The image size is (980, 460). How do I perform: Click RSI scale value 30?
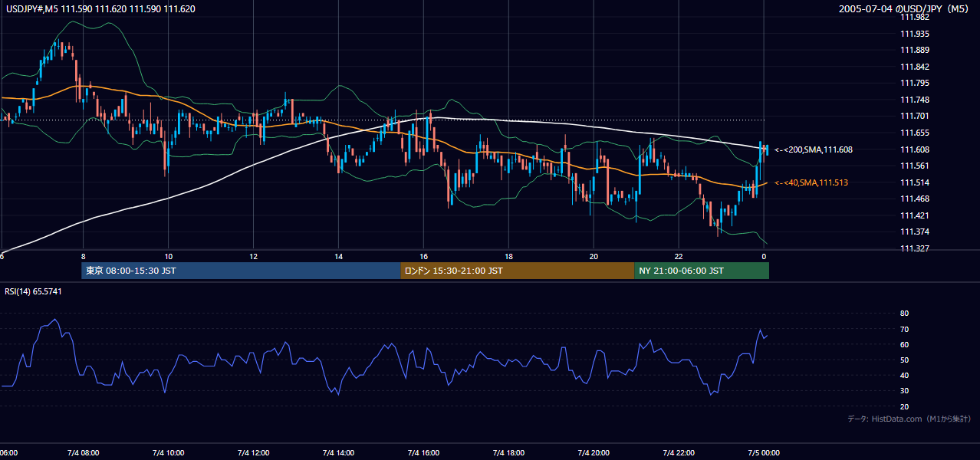904,391
